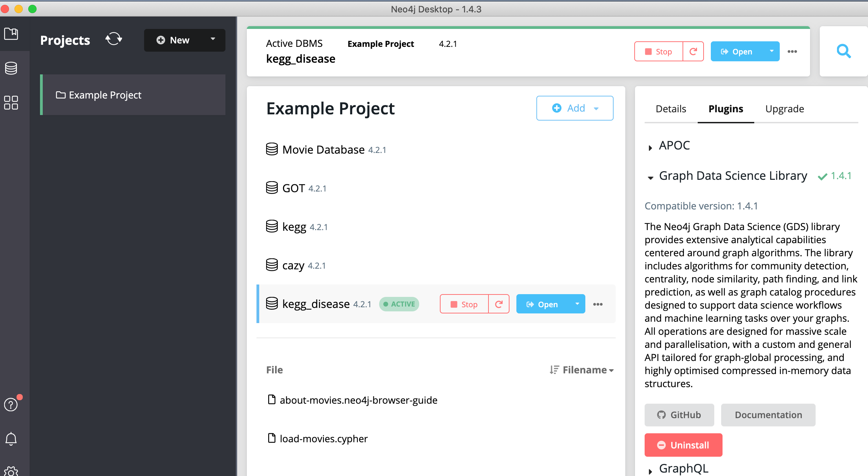Select the Movie Database entry
The width and height of the screenshot is (868, 476).
323,150
